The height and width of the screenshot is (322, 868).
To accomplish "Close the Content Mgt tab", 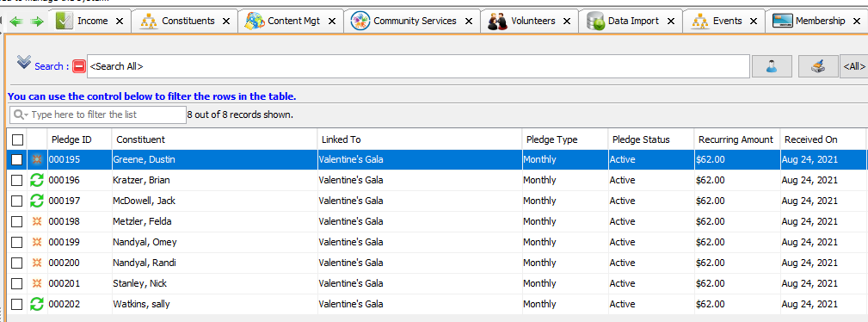I will pos(331,21).
